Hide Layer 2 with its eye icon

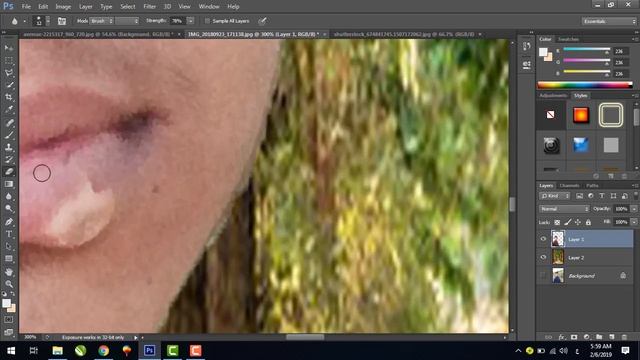pos(543,258)
